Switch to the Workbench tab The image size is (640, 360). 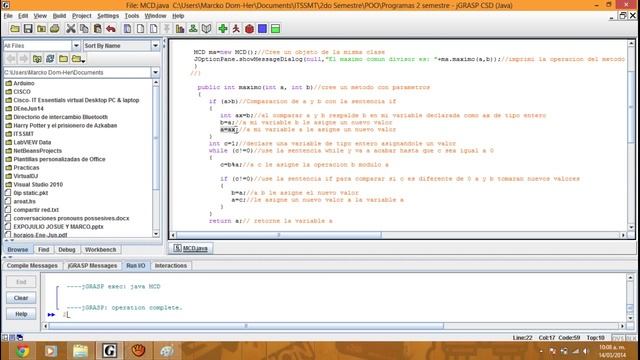tap(100, 249)
